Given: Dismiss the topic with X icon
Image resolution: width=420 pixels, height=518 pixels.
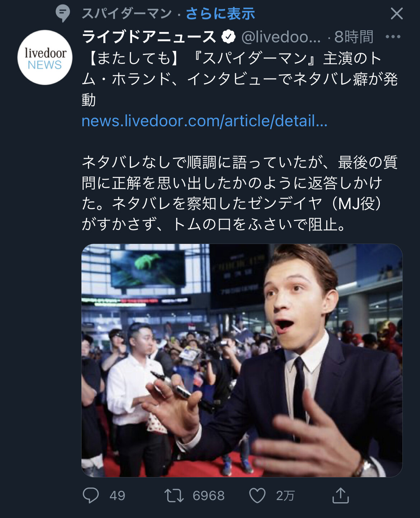Looking at the screenshot, I should coord(397,14).
